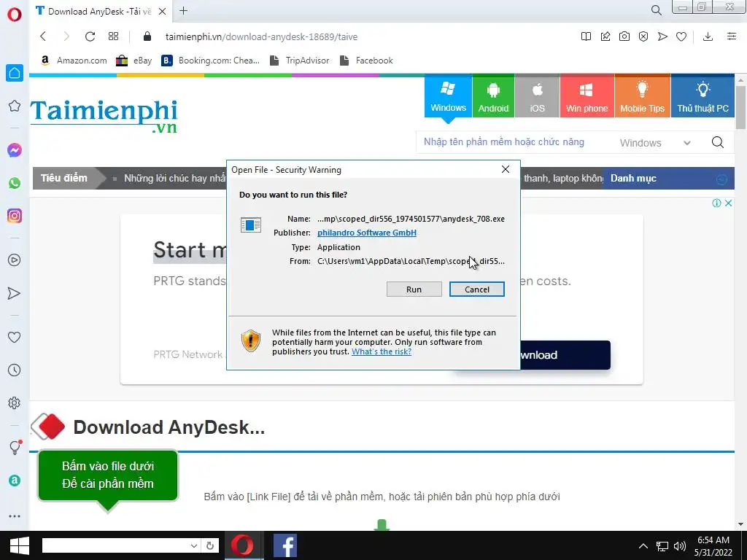The image size is (747, 560).
Task: Open sidebar setup three-dots menu
Action: point(15,516)
